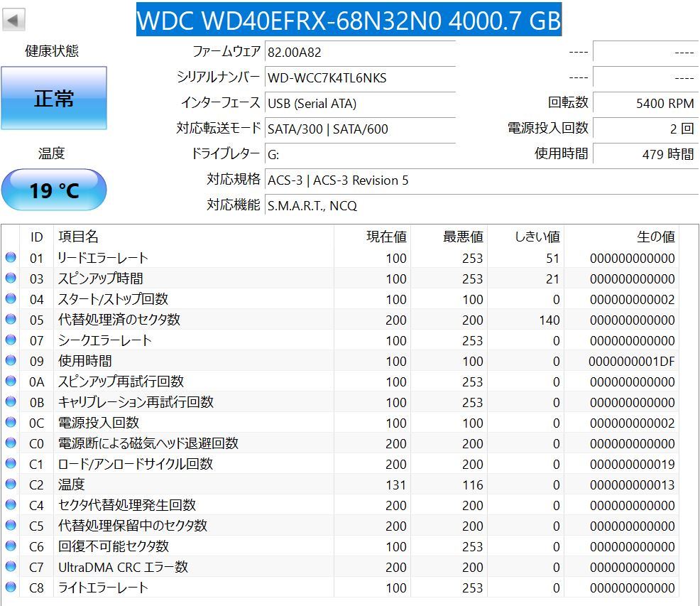Image resolution: width=700 pixels, height=606 pixels.
Task: Select the ロード/アンロードサイクル回数 row name
Action: (x=136, y=463)
